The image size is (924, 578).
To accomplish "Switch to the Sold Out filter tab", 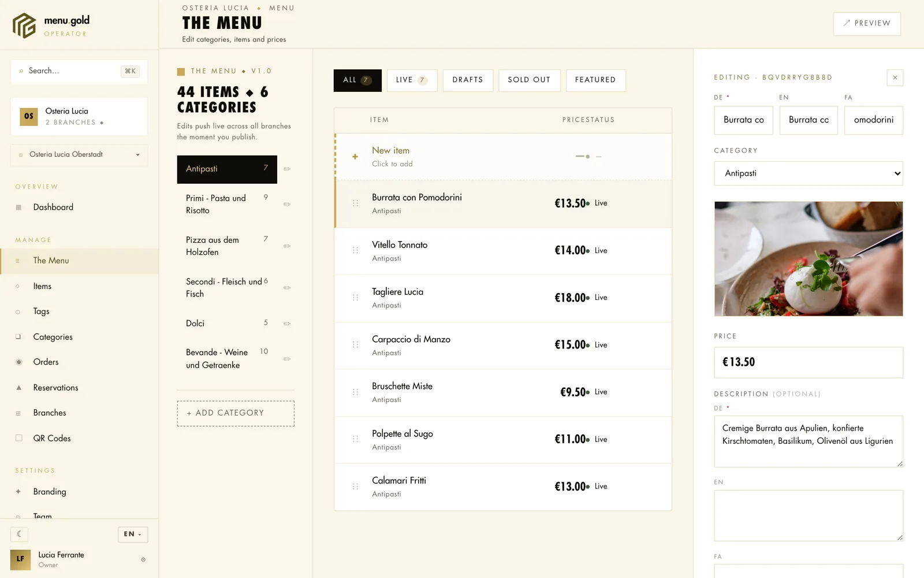I will coord(530,80).
